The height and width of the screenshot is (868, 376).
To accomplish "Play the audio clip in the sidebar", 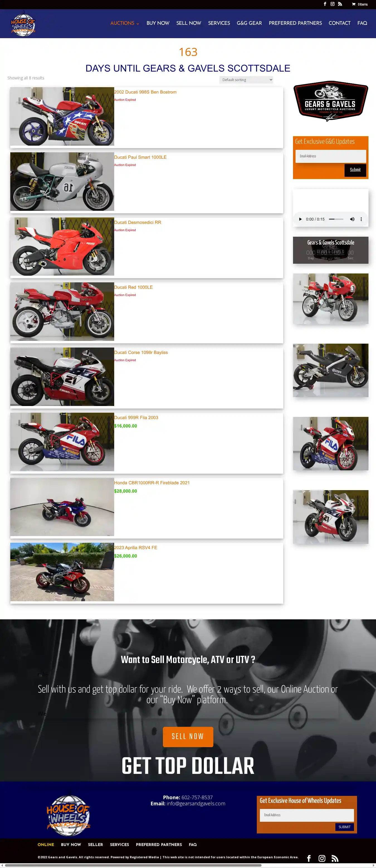I will click(x=300, y=219).
